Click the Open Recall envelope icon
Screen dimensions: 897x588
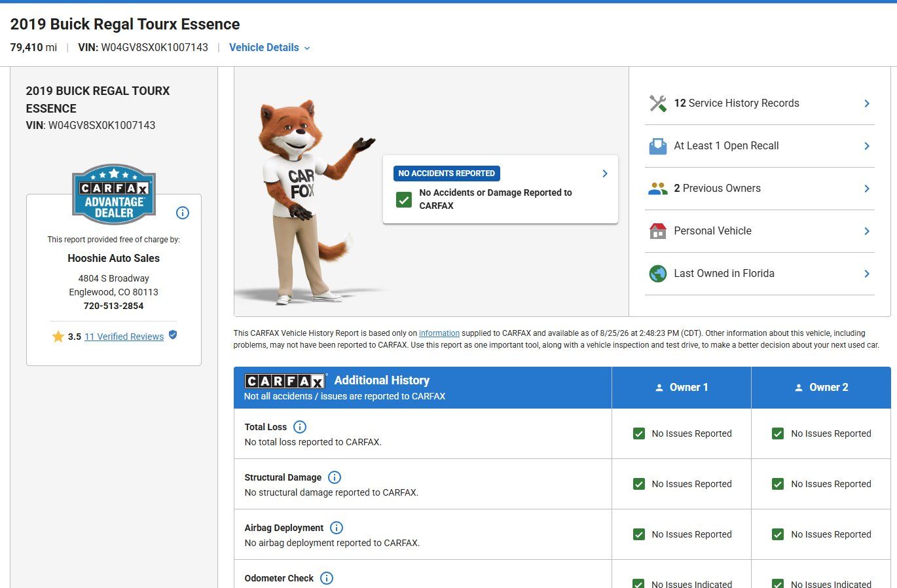click(x=657, y=146)
